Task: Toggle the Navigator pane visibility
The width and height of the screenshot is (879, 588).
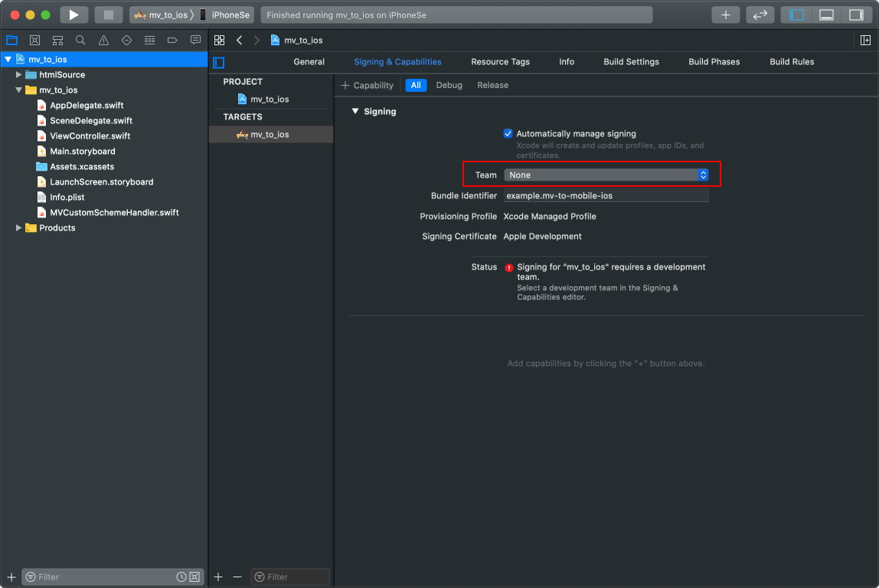Action: (796, 15)
